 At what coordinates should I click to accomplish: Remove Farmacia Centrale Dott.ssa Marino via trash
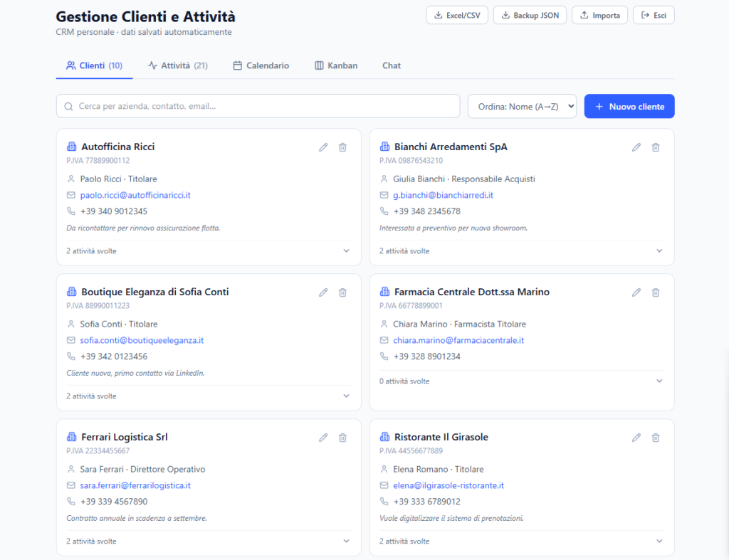click(x=656, y=292)
